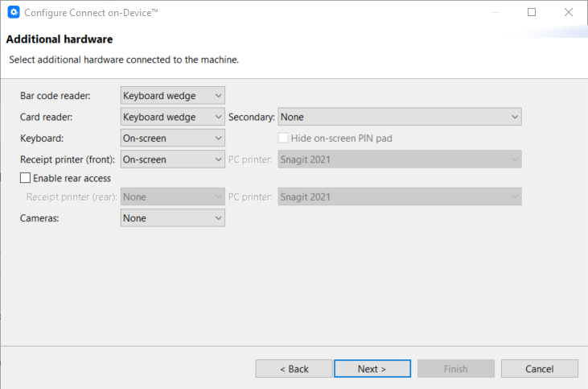Open the rear PC printer dropdown
588x389 pixels.
(400, 197)
